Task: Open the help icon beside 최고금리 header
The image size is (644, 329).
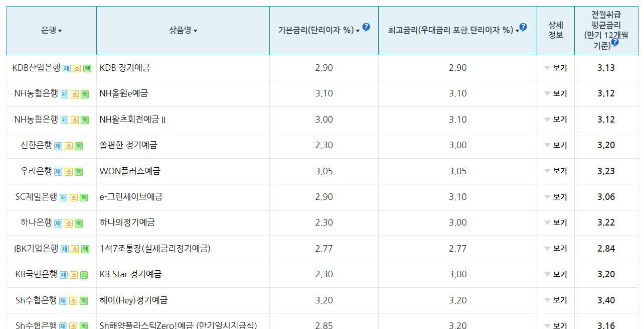Action: tap(523, 27)
